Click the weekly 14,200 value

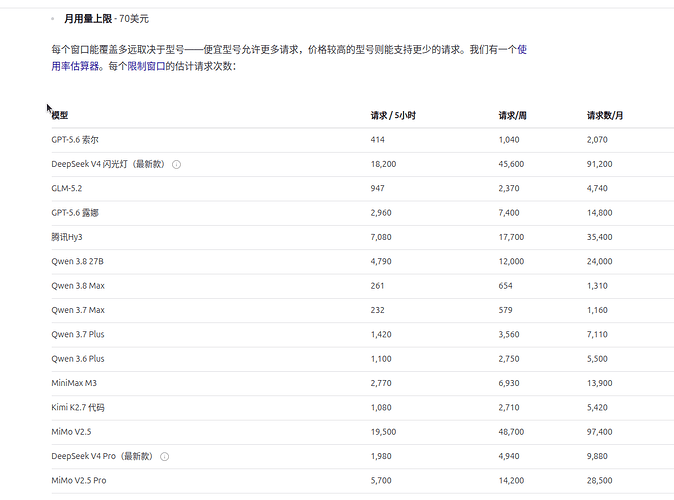511,481
